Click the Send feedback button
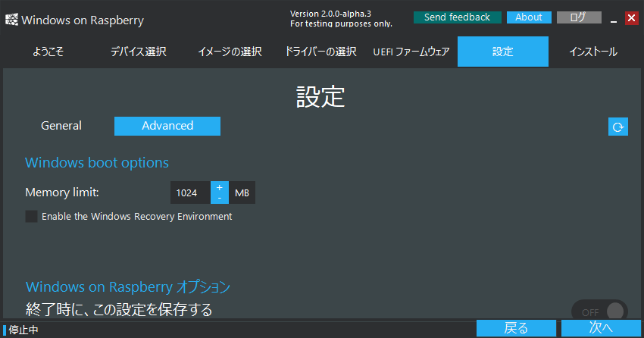644x338 pixels. point(457,17)
